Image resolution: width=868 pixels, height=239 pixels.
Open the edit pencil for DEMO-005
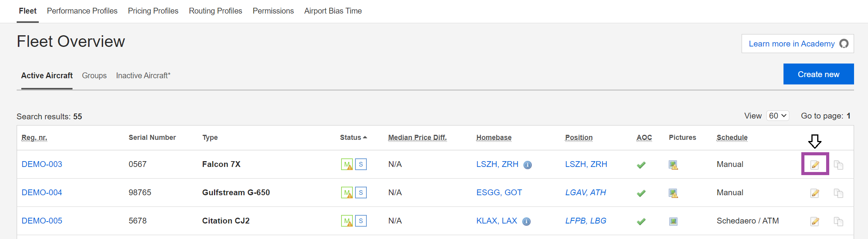(815, 221)
